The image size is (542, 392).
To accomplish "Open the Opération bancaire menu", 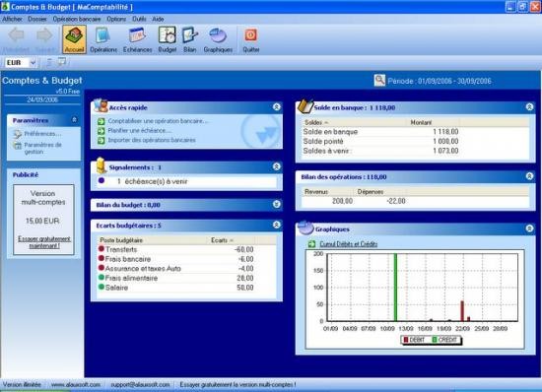I will pos(77,19).
